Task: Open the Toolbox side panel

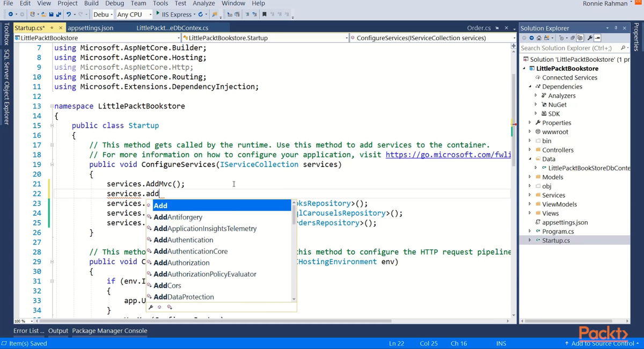Action: pos(6,35)
